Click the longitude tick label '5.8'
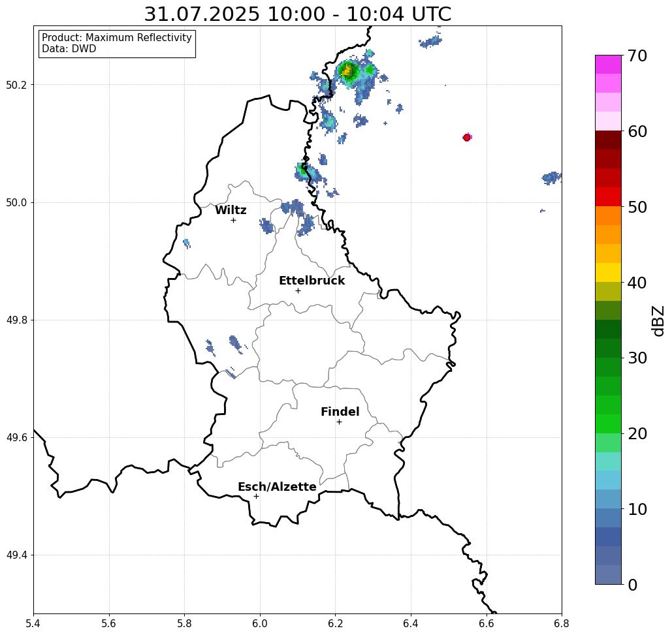The height and width of the screenshot is (635, 672). point(184,623)
